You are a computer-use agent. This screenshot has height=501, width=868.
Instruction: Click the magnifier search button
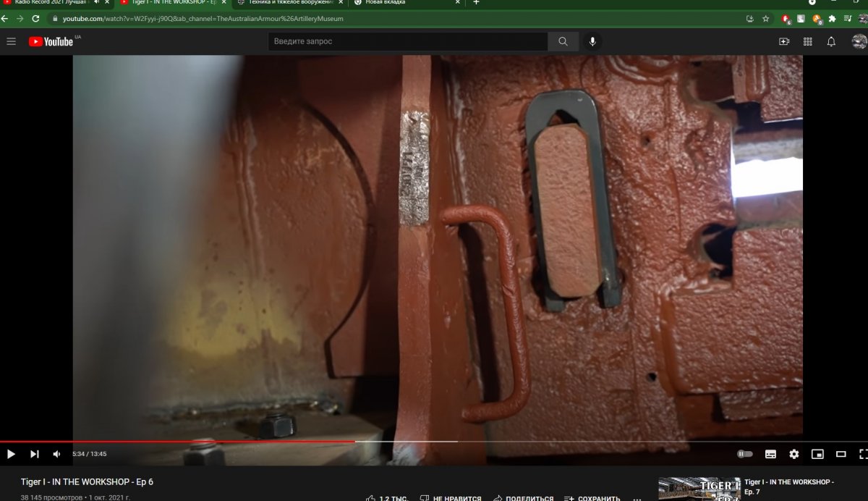(x=563, y=41)
